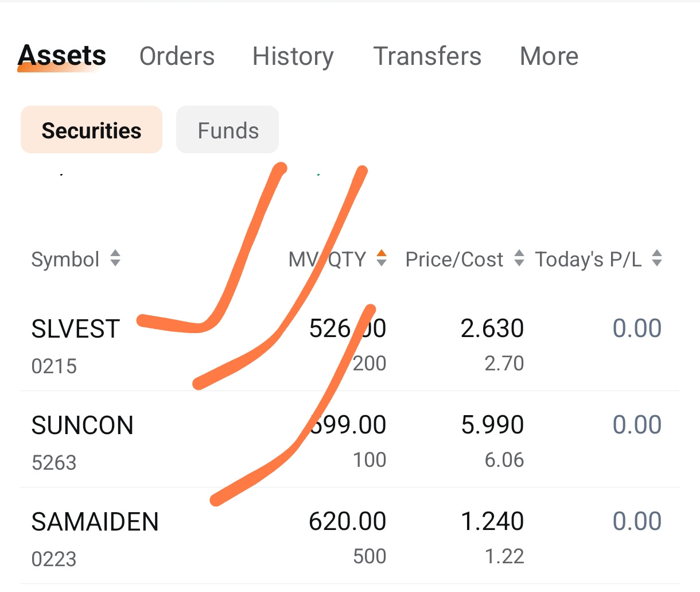Open the Assets tab

click(62, 56)
